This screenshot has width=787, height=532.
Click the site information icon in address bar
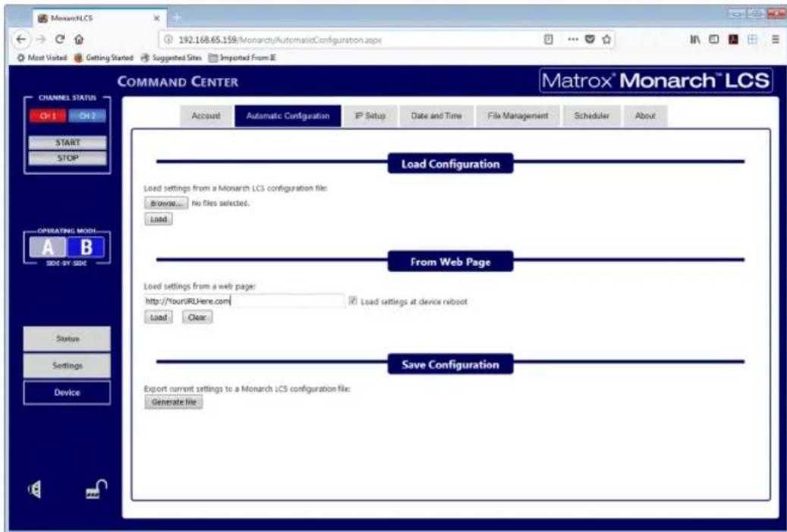tap(169, 39)
